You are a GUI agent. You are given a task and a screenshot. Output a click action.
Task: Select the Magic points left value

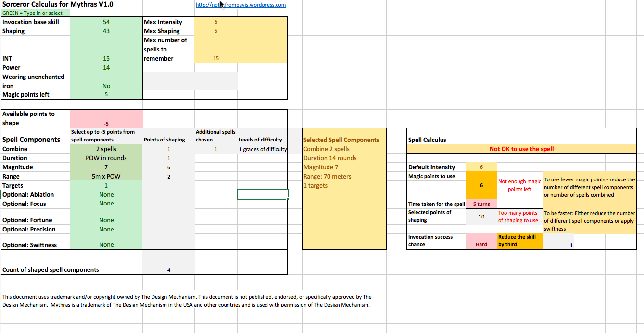[x=106, y=95]
